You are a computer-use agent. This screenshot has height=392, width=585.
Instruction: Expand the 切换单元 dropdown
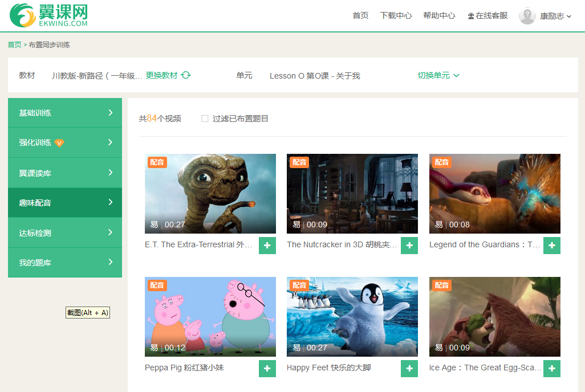click(x=438, y=75)
